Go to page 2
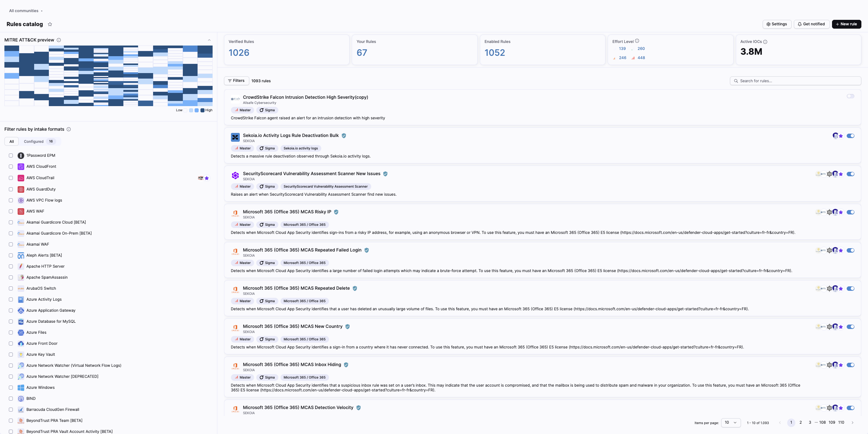This screenshot has height=434, width=868. 801,423
